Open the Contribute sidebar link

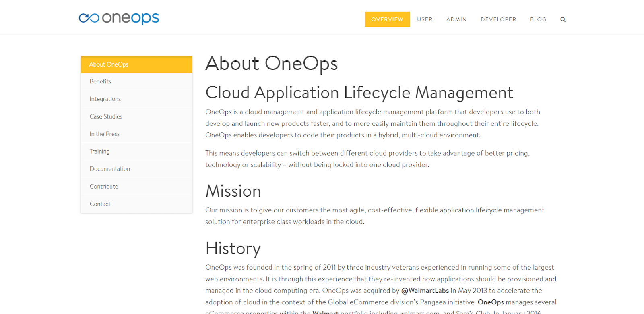136,187
